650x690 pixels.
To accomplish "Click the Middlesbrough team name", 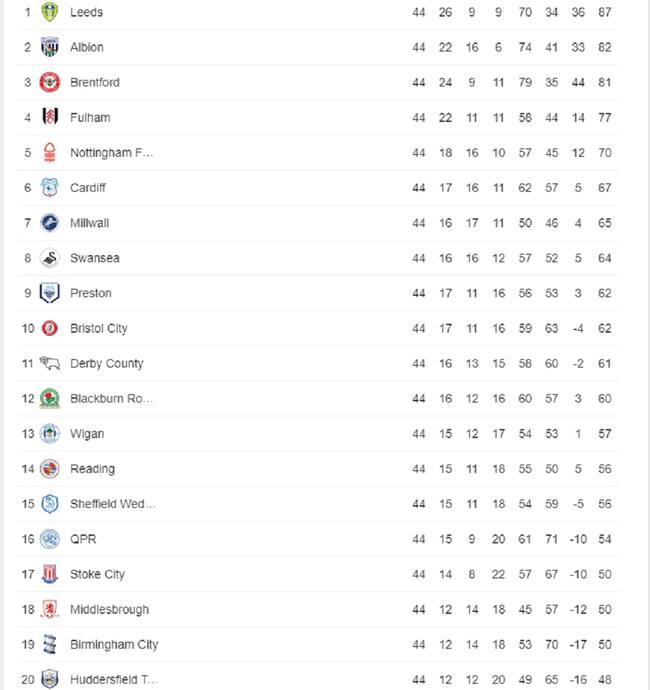I will coord(110,609).
